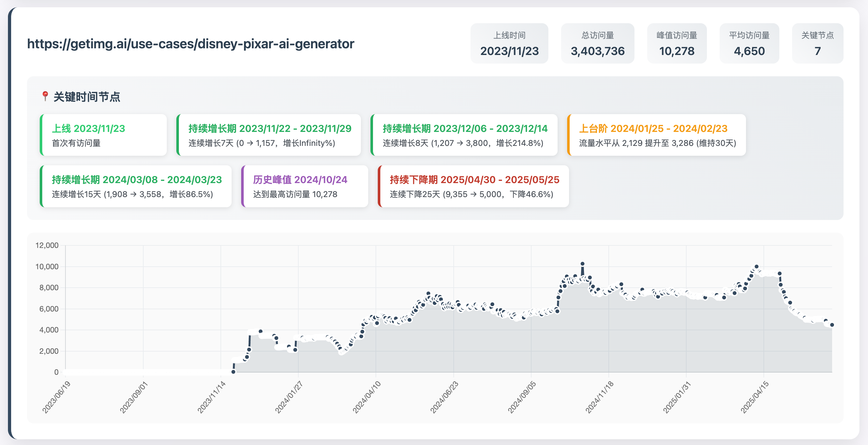The width and height of the screenshot is (868, 445).
Task: Click the 2024/06/23 x-axis label
Action: (x=444, y=397)
